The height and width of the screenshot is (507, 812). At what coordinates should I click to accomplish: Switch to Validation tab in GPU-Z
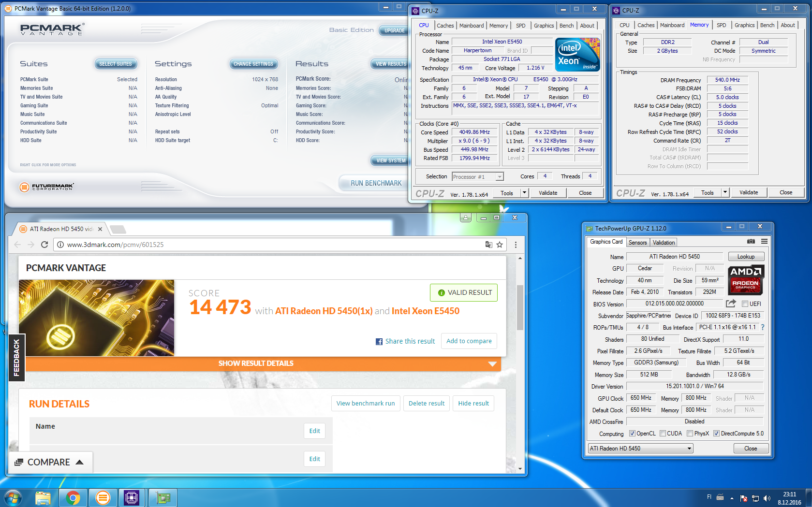(664, 243)
